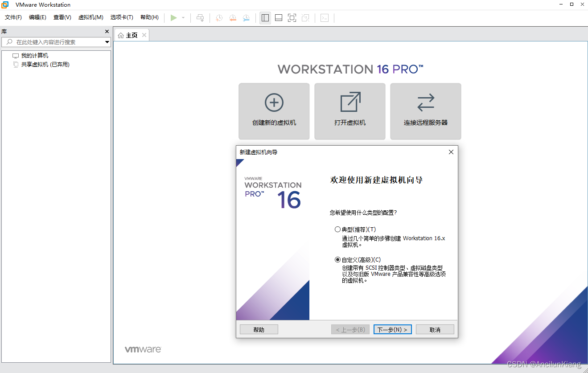Click the full screen mode icon
The image size is (588, 373).
(292, 18)
